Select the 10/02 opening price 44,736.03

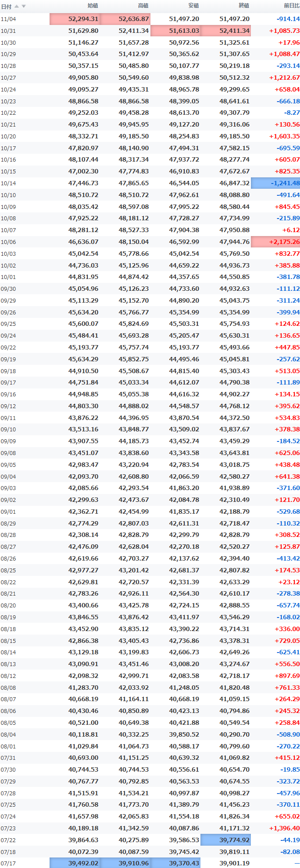tap(83, 265)
